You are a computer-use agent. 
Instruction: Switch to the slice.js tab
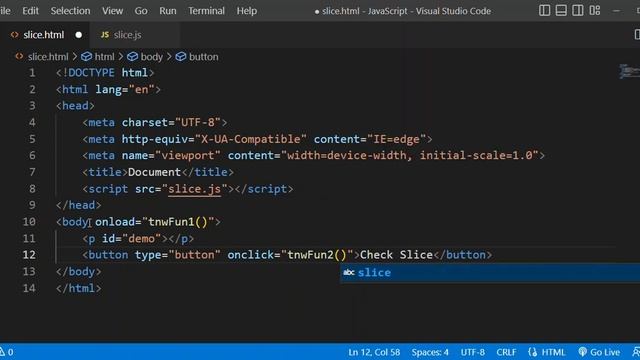pyautogui.click(x=135, y=35)
